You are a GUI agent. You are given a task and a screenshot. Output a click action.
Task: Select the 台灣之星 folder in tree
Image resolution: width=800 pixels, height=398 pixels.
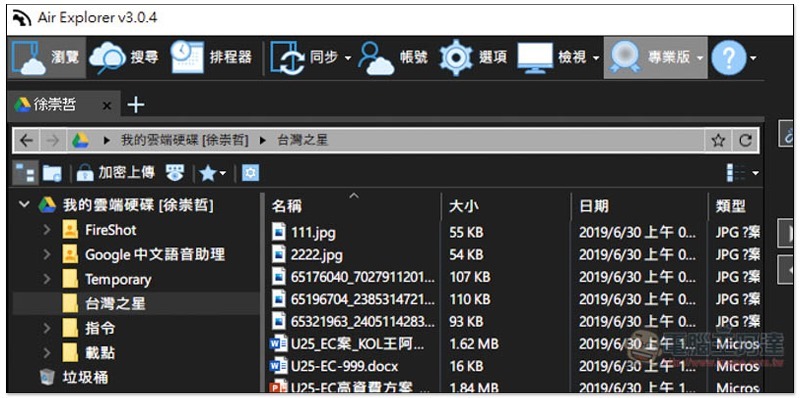pyautogui.click(x=104, y=304)
